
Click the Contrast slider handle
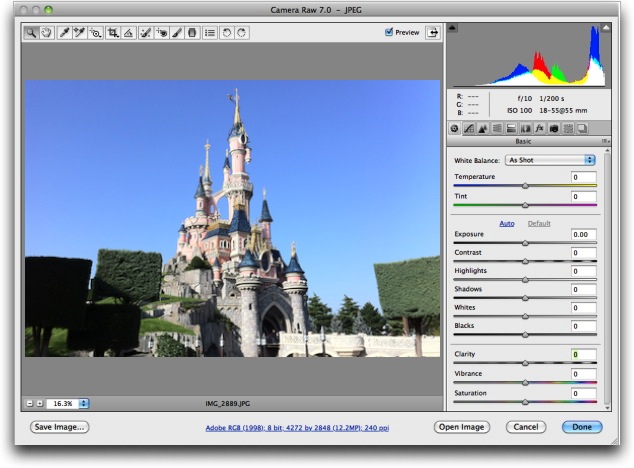tap(525, 261)
